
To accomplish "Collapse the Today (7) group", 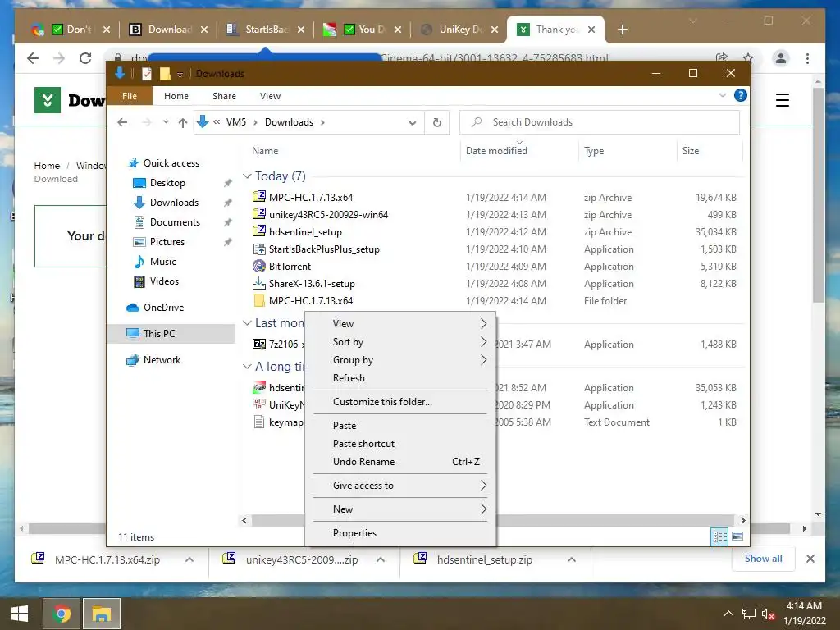I will click(x=247, y=176).
